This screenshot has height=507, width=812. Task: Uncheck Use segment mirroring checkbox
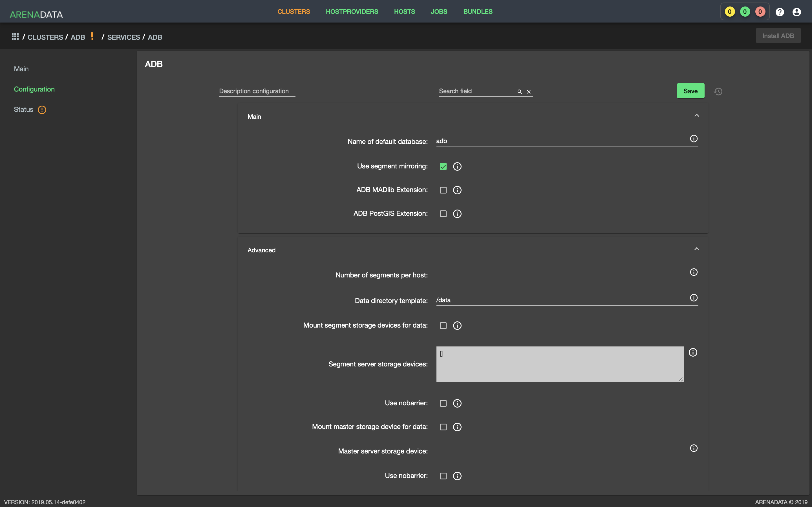443,166
